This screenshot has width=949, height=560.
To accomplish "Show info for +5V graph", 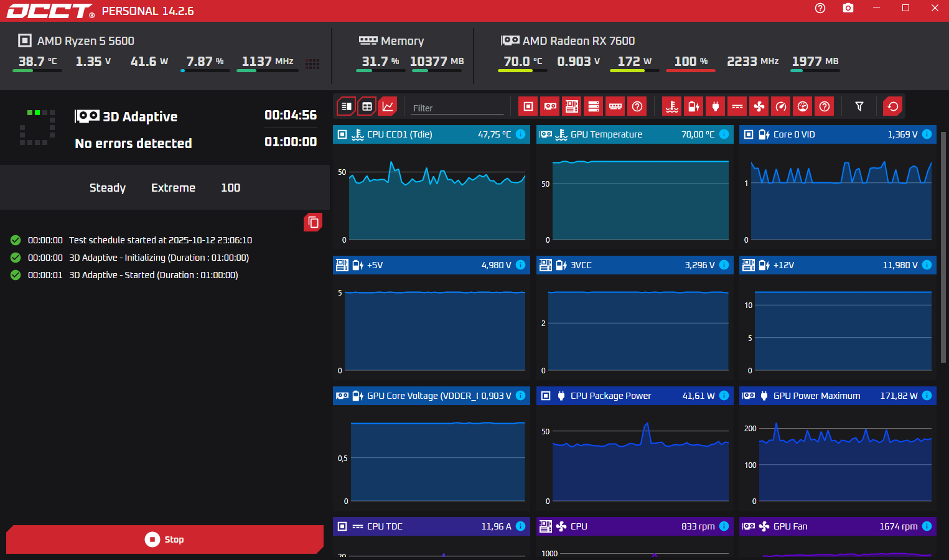I will pos(521,265).
